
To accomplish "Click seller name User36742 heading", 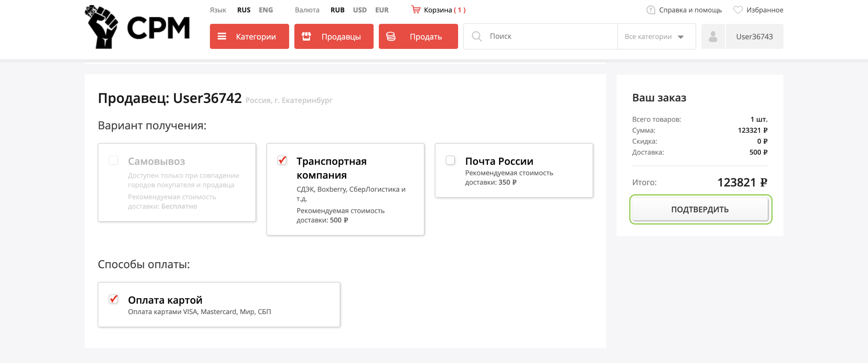I will [x=207, y=98].
